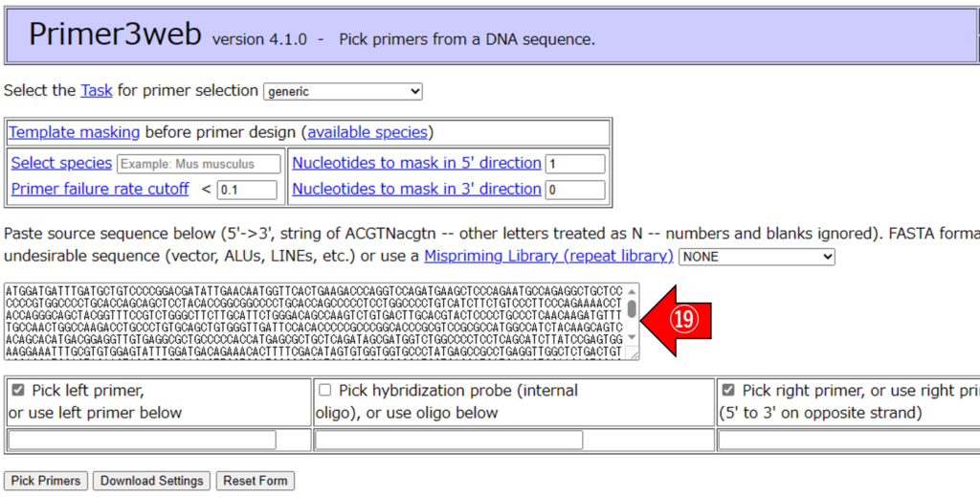Viewport: 980px width, 498px height.
Task: Click the Pick Primers button
Action: click(x=46, y=481)
